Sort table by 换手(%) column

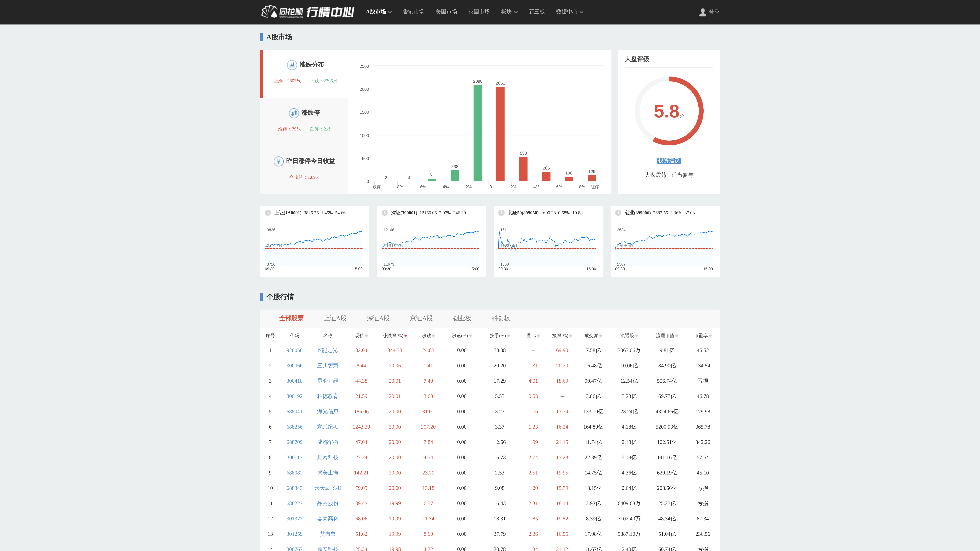500,335
